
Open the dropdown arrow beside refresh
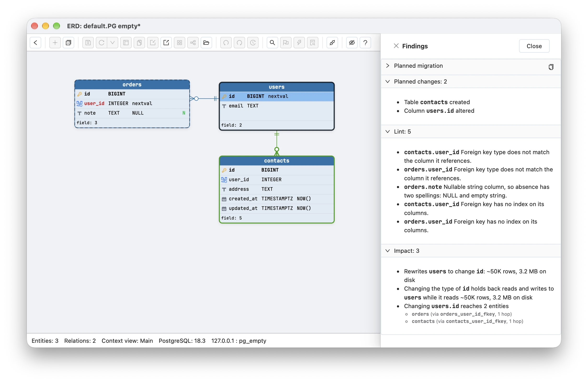(x=113, y=43)
